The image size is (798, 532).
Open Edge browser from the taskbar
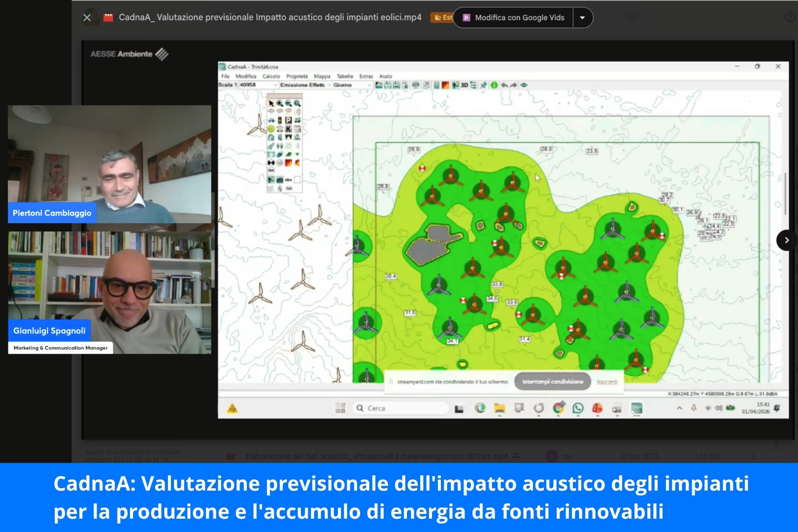[x=480, y=408]
